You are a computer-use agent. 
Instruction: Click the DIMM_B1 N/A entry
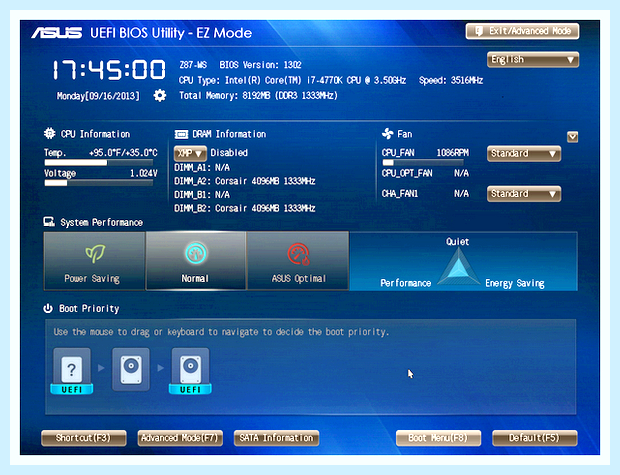point(202,195)
